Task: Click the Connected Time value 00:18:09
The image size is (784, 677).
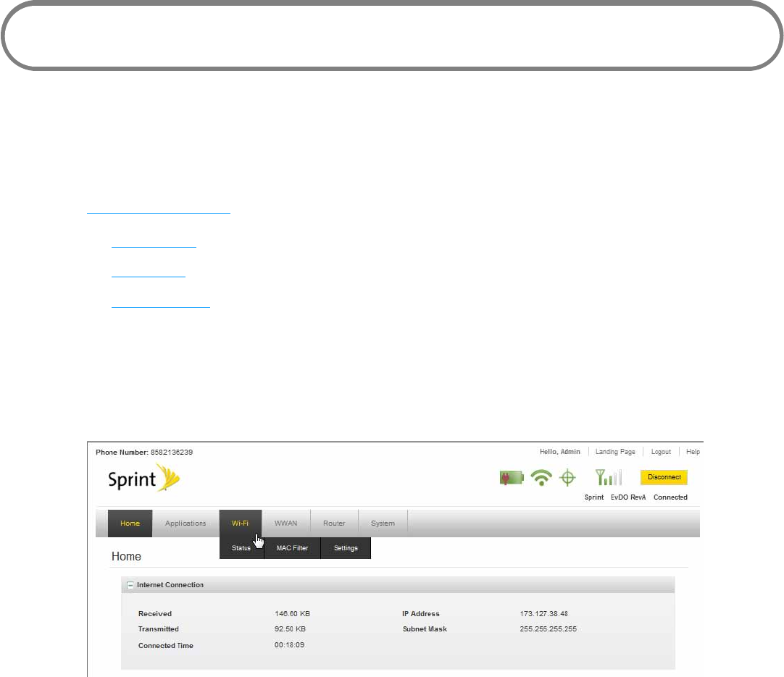Action: (x=290, y=645)
